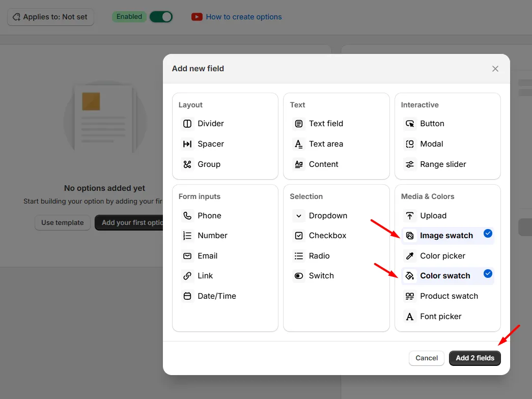Viewport: 532px width, 399px height.
Task: Pick the Email envelope icon
Action: click(187, 256)
